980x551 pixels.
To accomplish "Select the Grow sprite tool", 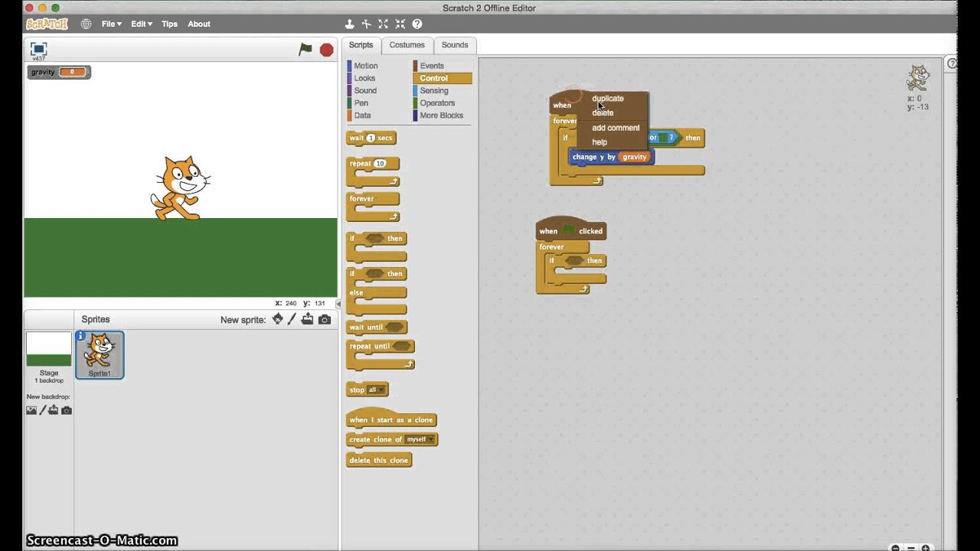I will (x=384, y=24).
